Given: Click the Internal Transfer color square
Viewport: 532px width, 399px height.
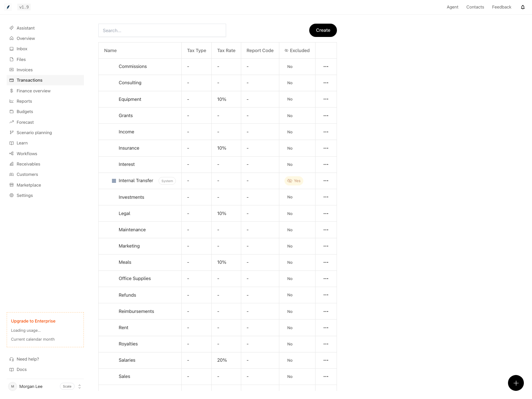Looking at the screenshot, I should (x=114, y=181).
